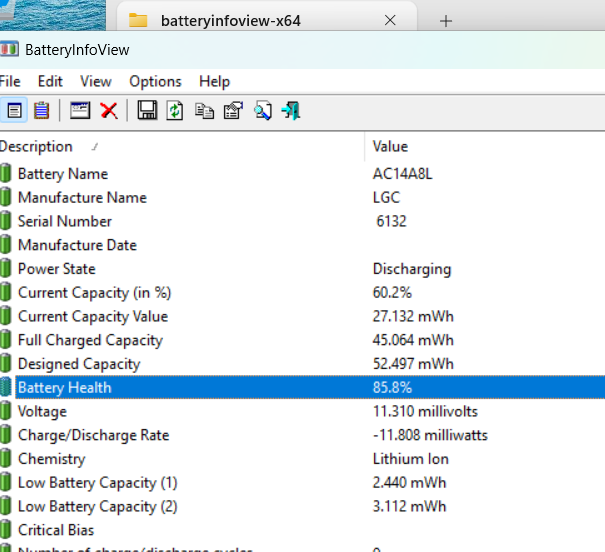Click the red X toolbar icon
The width and height of the screenshot is (605, 552).
pyautogui.click(x=109, y=111)
